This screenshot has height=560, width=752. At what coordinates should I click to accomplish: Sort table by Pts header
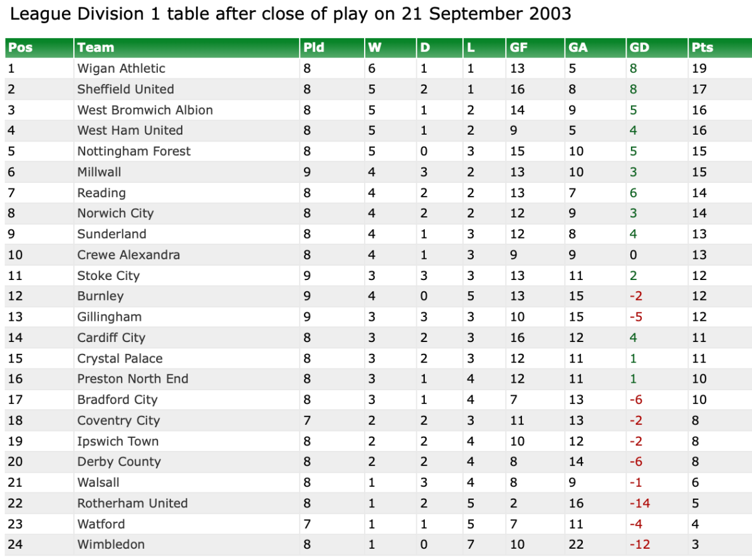pyautogui.click(x=702, y=48)
